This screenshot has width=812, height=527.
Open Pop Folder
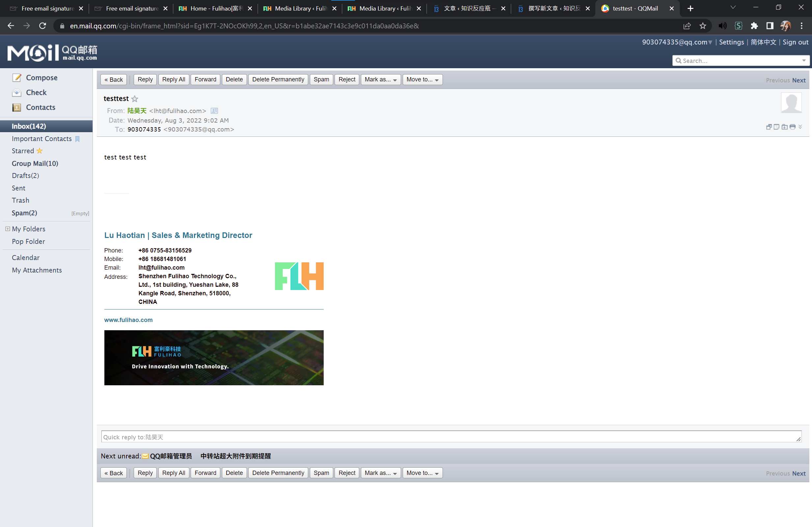28,242
